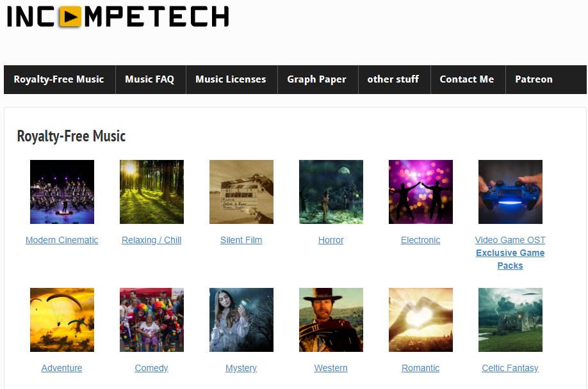Choose the Horror haunted scene thumbnail

point(331,192)
